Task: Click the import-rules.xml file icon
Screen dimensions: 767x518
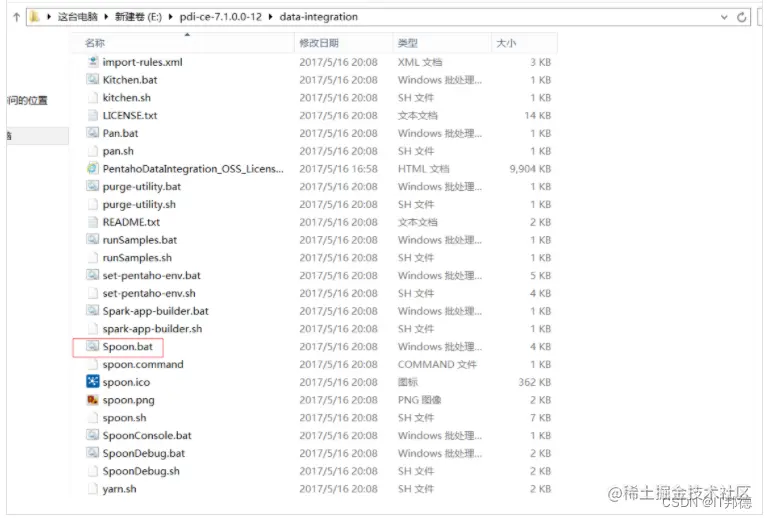Action: pyautogui.click(x=92, y=62)
